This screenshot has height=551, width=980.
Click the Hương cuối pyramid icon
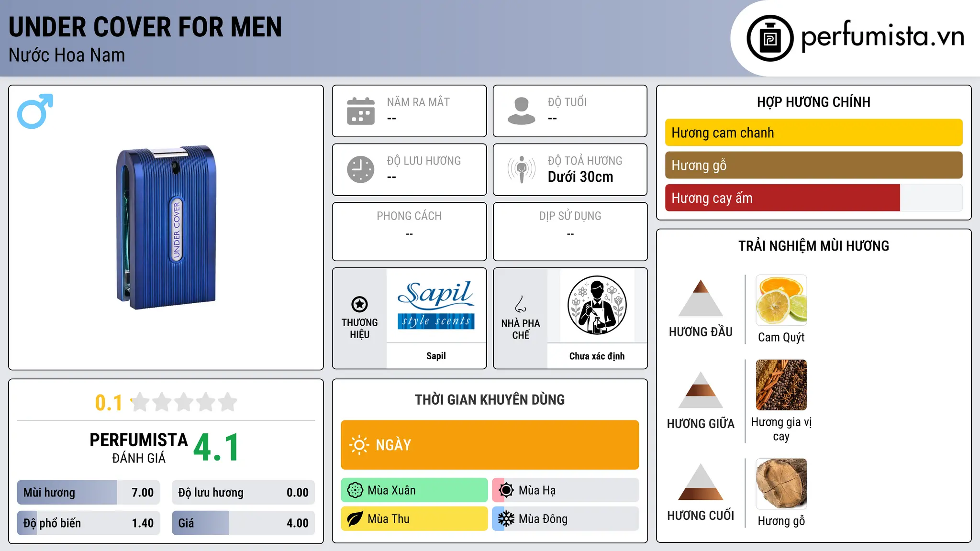(x=701, y=482)
